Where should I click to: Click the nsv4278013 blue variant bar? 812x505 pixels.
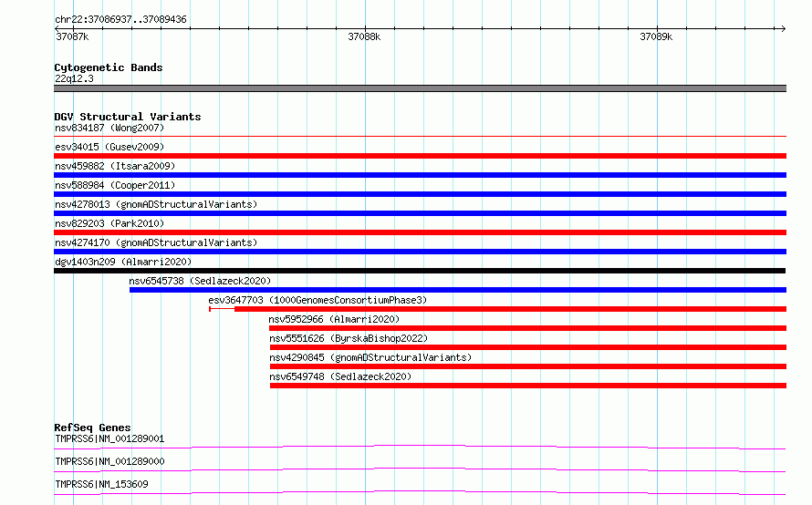(x=420, y=213)
